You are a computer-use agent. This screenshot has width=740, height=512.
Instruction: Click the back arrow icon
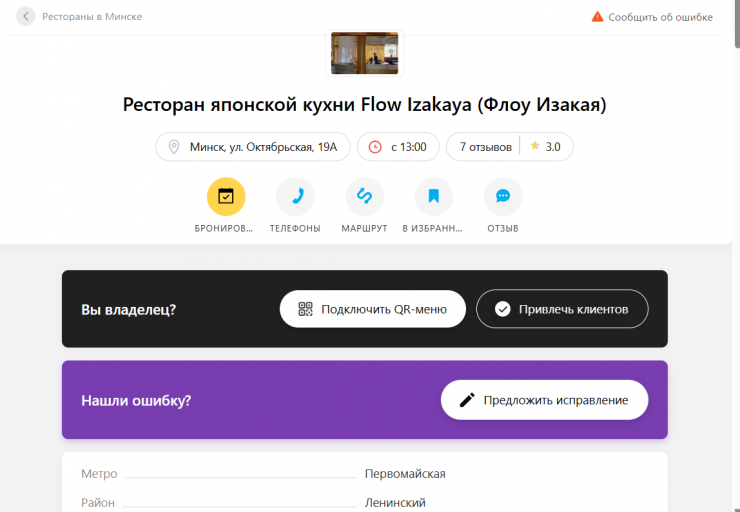(26, 17)
